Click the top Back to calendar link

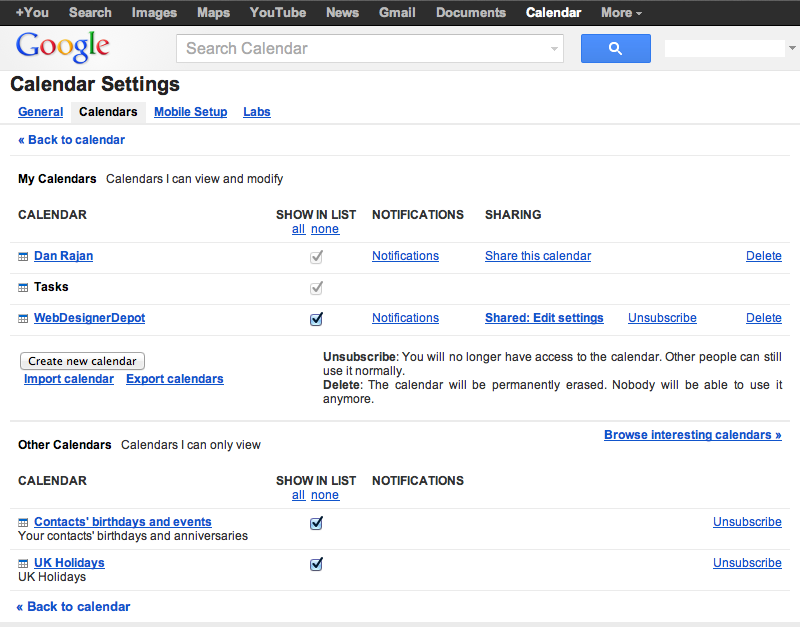coord(71,140)
